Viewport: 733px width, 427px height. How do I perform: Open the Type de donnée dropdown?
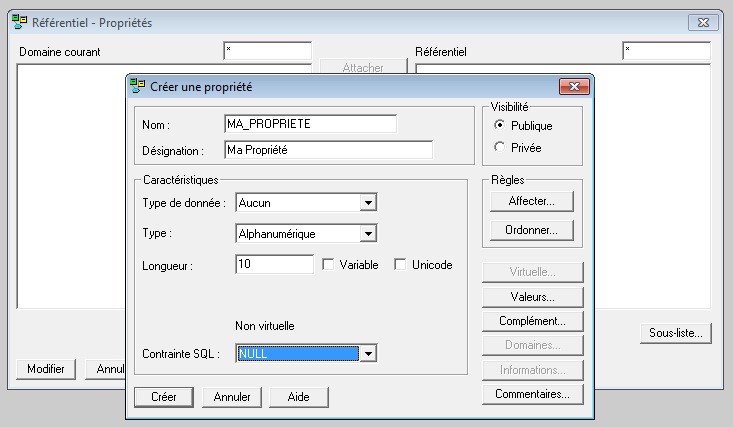(x=368, y=203)
